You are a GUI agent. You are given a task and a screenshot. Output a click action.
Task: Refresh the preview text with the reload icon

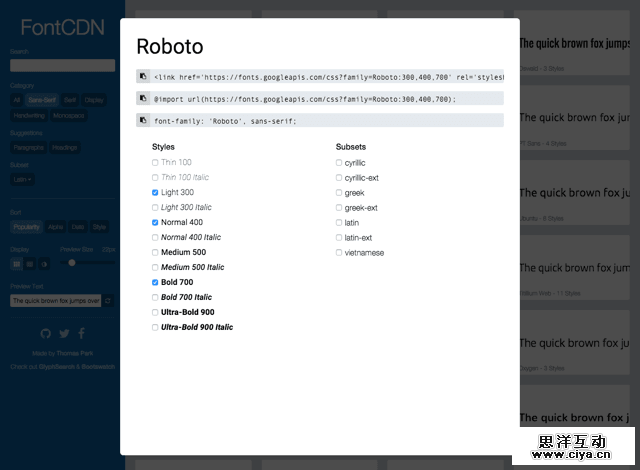(108, 301)
